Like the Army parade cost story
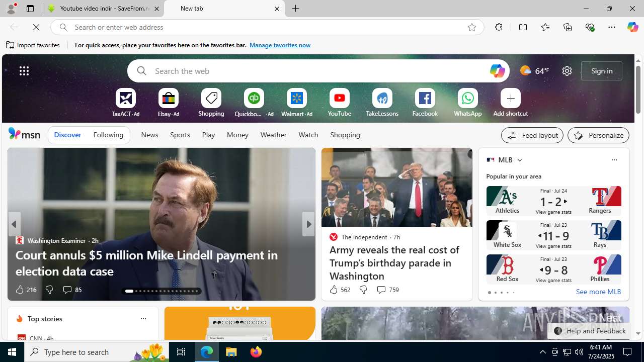Screen dimensions: 644x362 339,290
